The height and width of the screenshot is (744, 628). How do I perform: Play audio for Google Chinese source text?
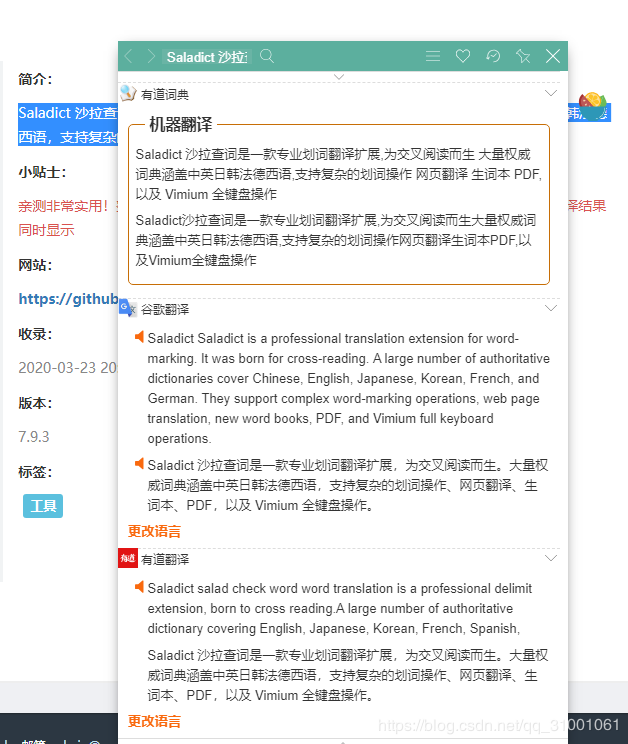139,463
